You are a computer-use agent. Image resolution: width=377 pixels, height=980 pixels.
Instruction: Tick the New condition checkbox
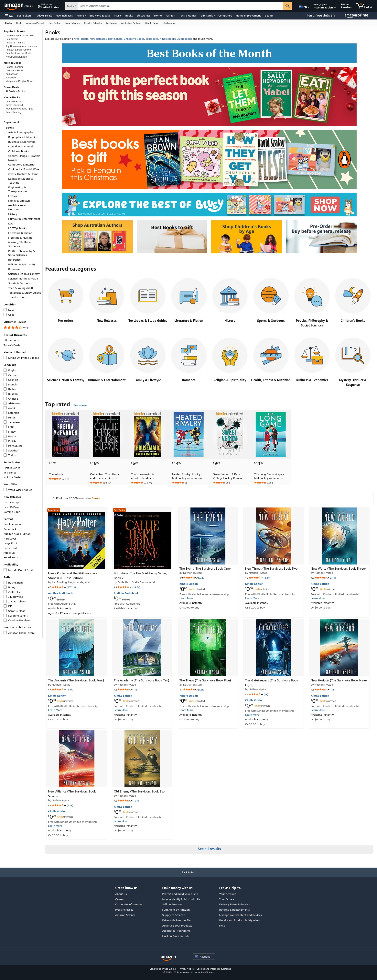(x=5, y=310)
